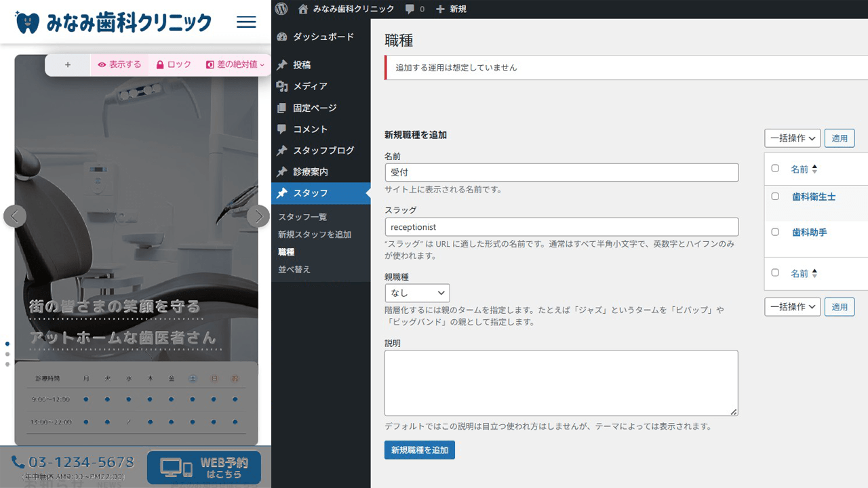Click the スラッグ input field

561,226
